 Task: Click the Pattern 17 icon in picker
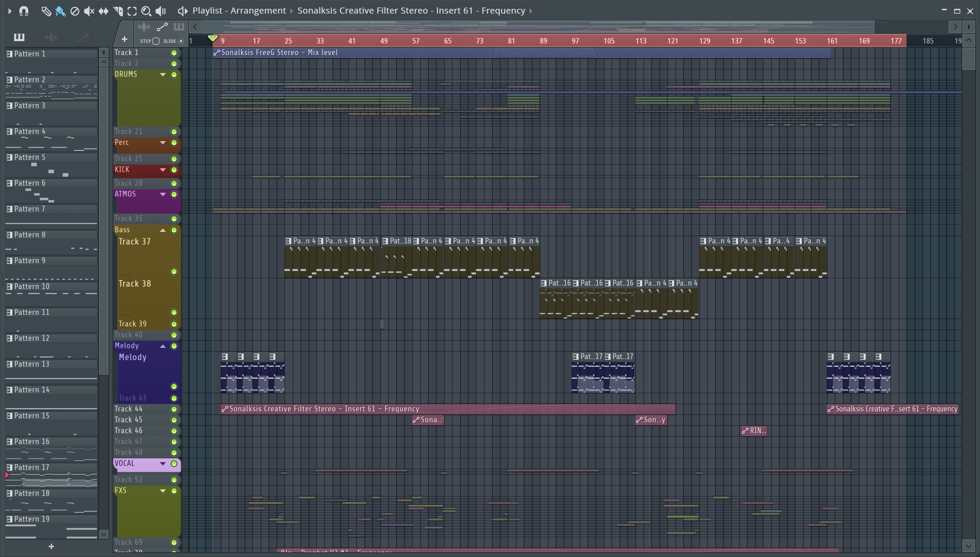[x=10, y=468]
